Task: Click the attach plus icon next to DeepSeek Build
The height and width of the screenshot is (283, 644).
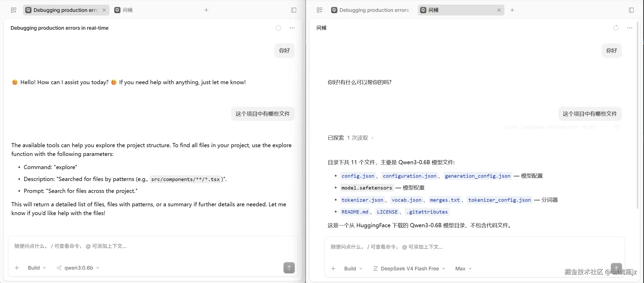Action: 333,269
